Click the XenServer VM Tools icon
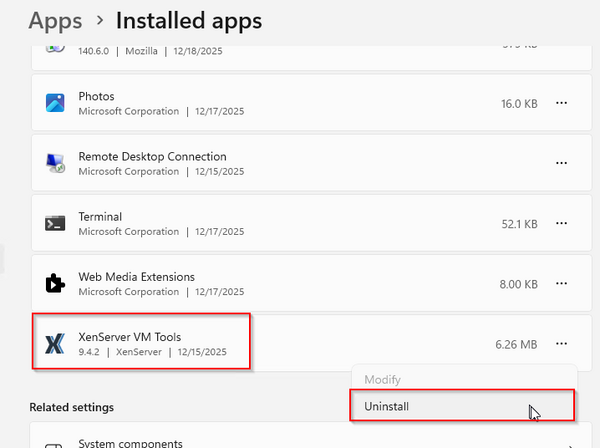The width and height of the screenshot is (600, 448). point(55,344)
